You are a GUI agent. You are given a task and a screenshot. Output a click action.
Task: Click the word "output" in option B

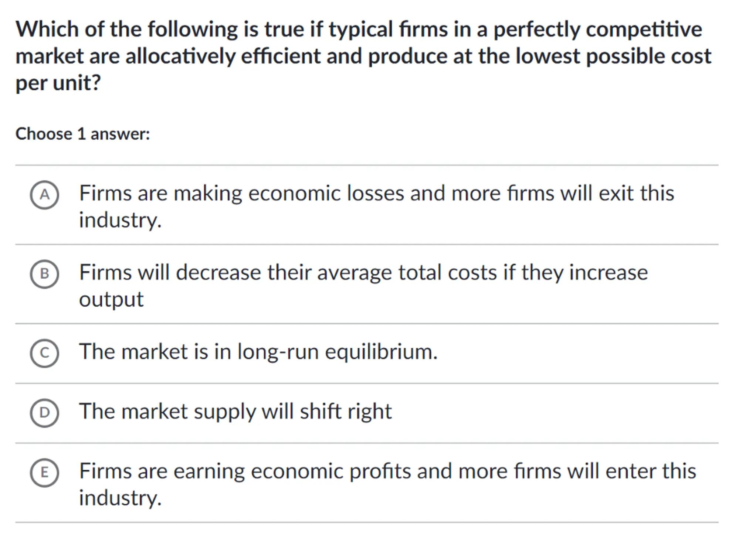pyautogui.click(x=111, y=299)
